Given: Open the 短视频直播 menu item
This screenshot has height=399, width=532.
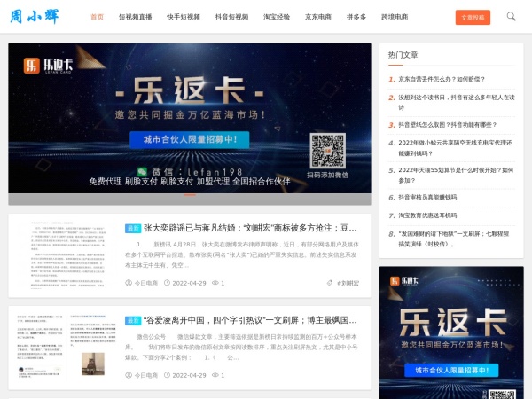Looking at the screenshot, I should [x=136, y=17].
